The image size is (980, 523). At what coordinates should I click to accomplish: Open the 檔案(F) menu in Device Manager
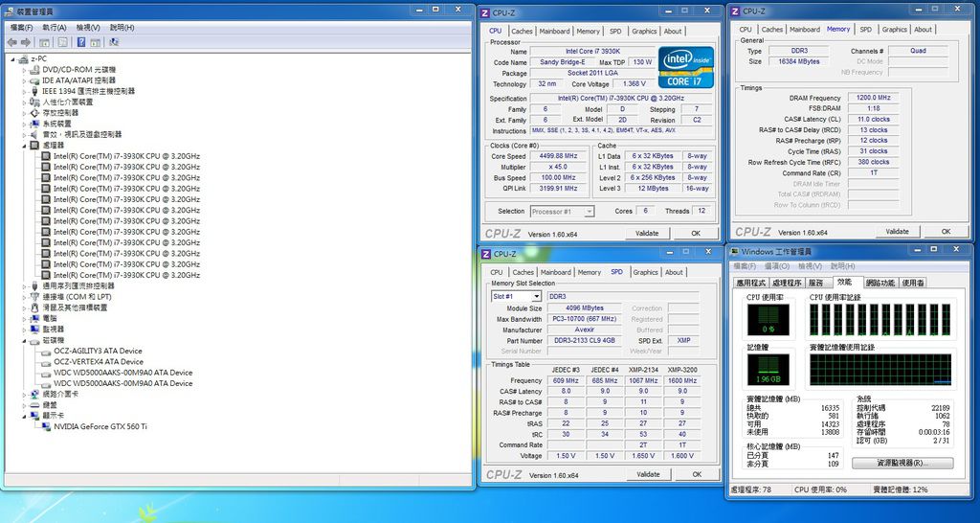[x=22, y=28]
